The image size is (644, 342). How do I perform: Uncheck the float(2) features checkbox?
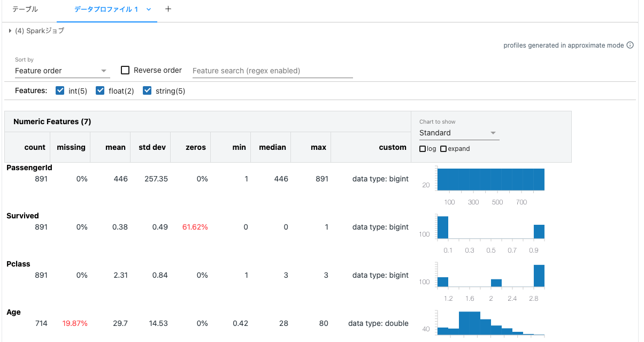tap(100, 91)
